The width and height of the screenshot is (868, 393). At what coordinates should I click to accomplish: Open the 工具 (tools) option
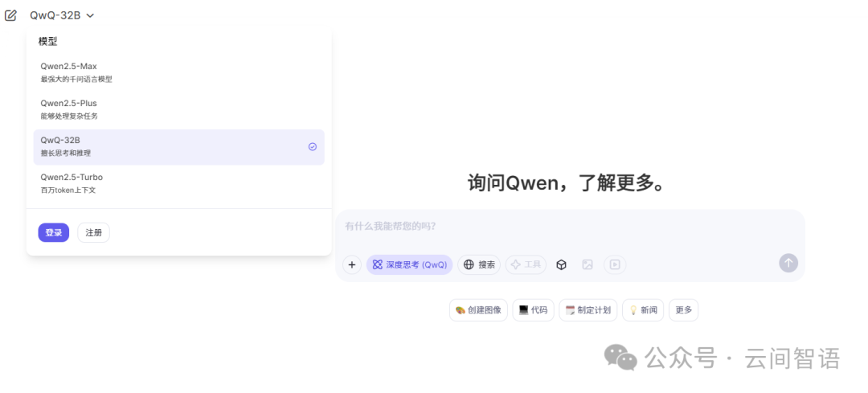tap(526, 264)
